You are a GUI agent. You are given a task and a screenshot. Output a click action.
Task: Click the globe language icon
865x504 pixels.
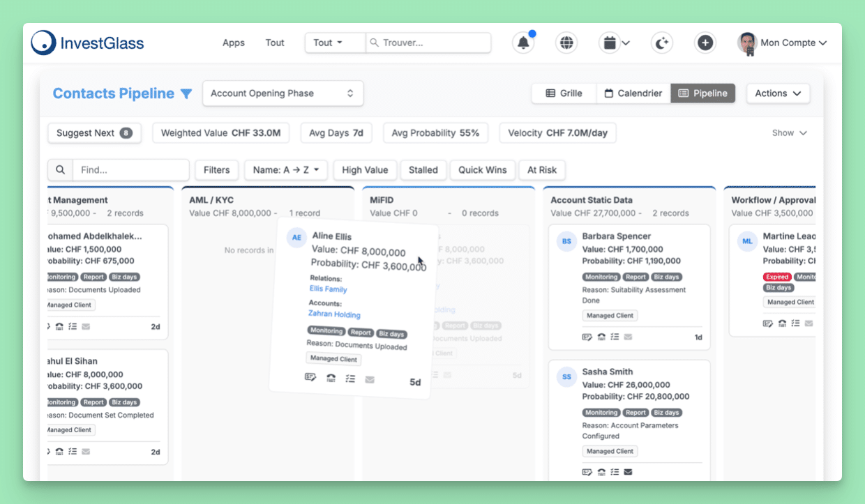566,43
